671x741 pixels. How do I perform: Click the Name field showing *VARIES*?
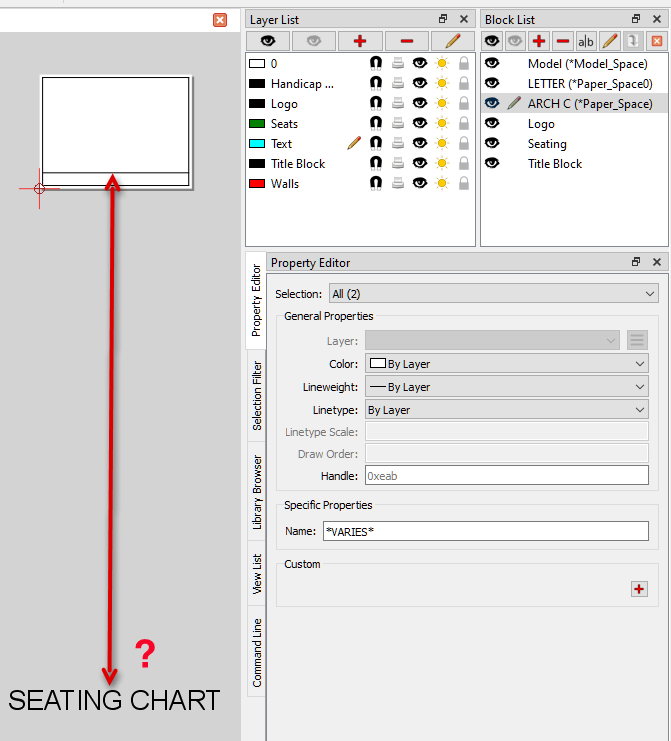click(x=486, y=531)
